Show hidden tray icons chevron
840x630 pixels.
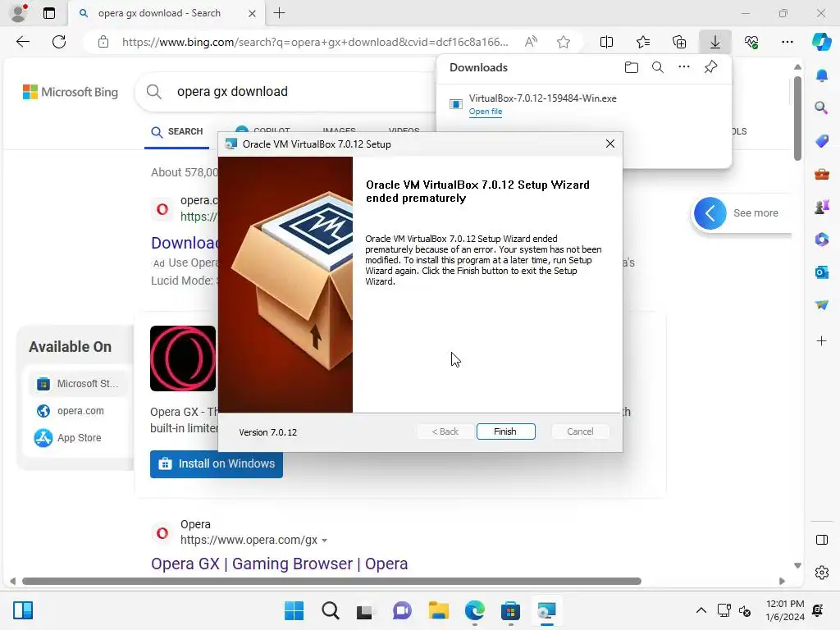click(701, 610)
